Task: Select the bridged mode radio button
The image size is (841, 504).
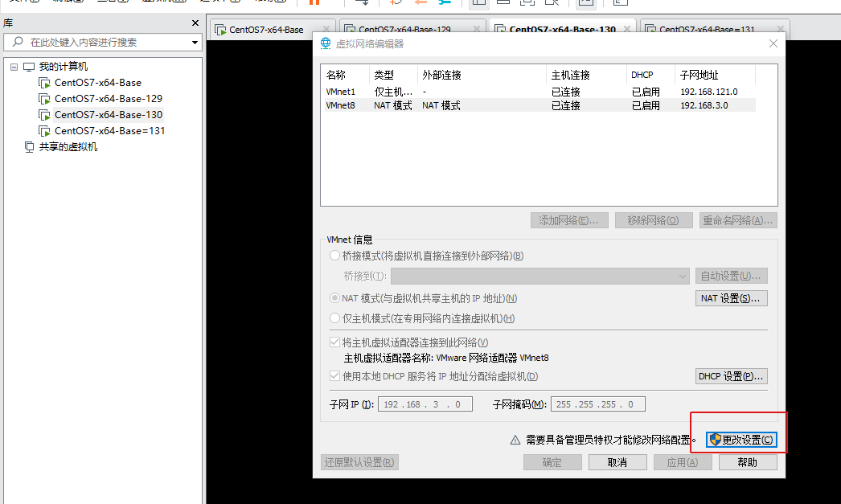Action: pyautogui.click(x=334, y=256)
